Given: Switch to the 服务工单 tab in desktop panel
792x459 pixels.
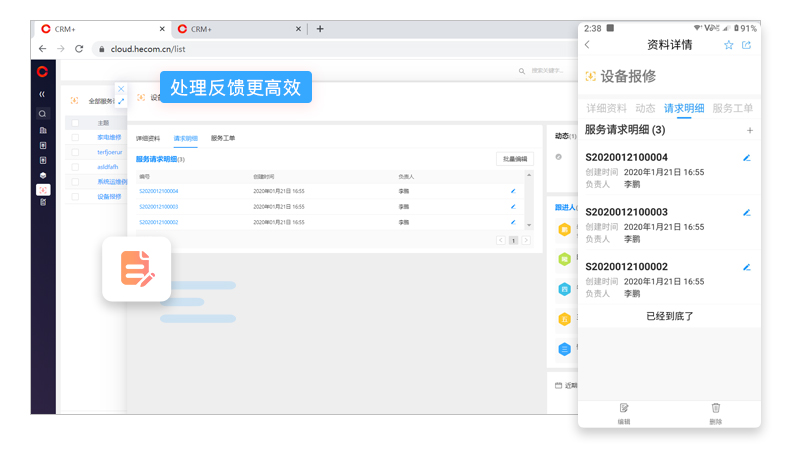Looking at the screenshot, I should [x=223, y=138].
